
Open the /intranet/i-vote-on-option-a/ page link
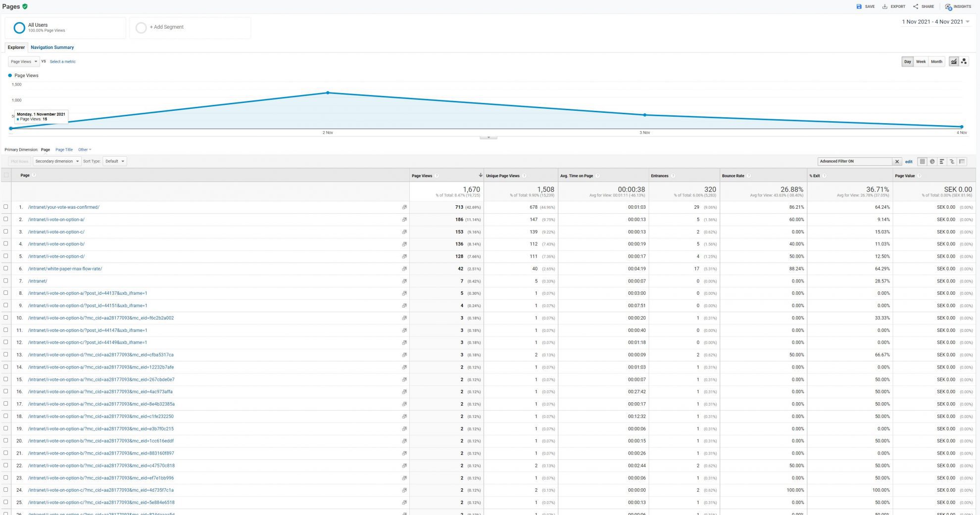[x=56, y=220]
